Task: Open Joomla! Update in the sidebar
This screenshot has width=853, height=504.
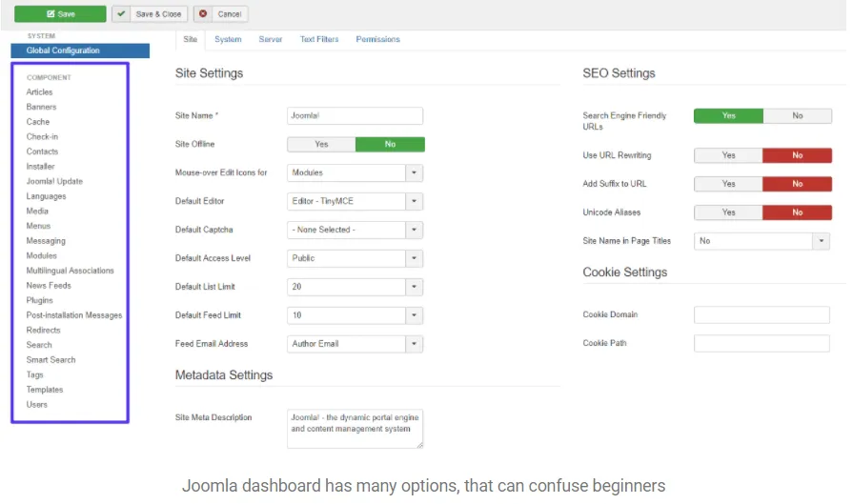Action: [x=54, y=182]
